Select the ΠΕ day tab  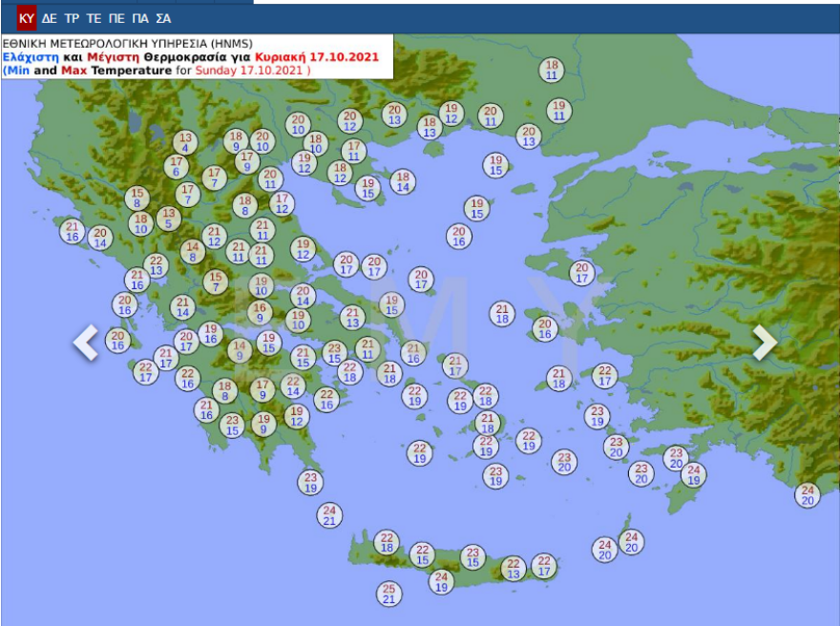tap(116, 18)
